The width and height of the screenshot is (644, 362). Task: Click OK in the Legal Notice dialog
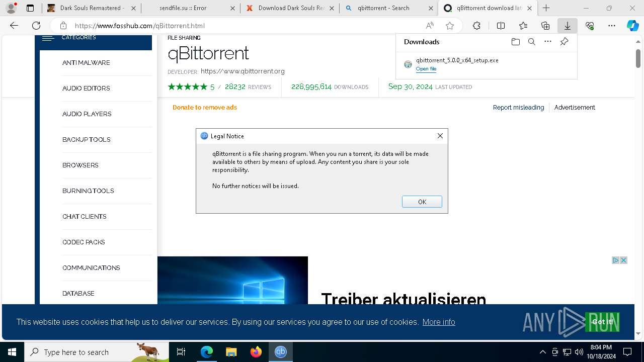tap(422, 202)
